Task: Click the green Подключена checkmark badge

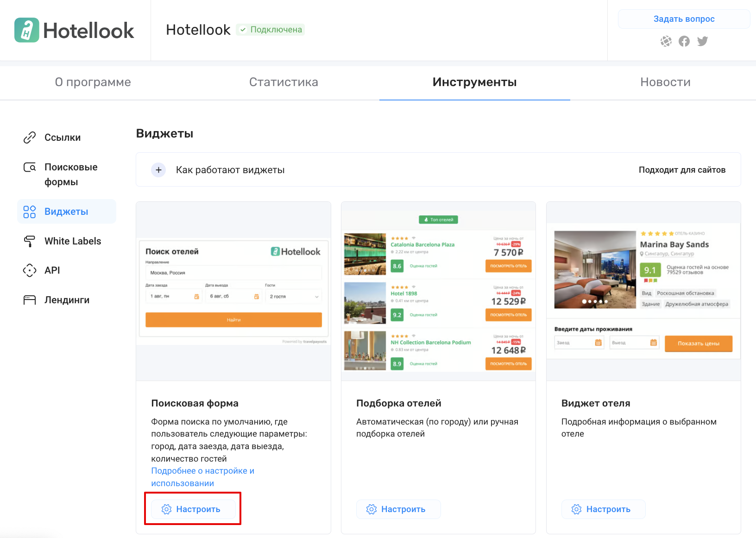Action: pos(271,30)
